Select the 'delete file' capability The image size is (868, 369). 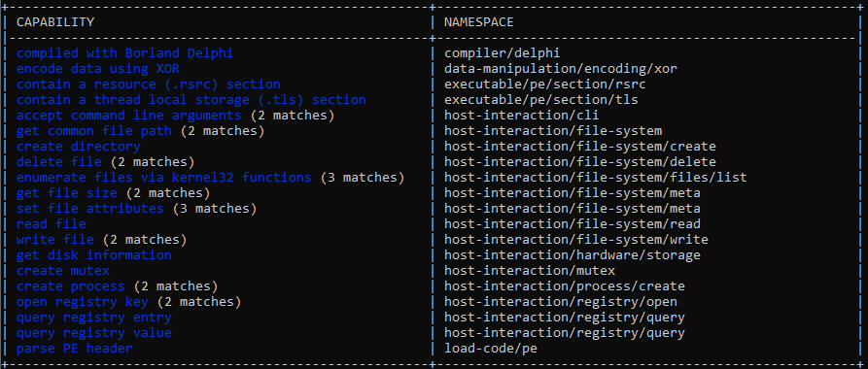point(59,162)
